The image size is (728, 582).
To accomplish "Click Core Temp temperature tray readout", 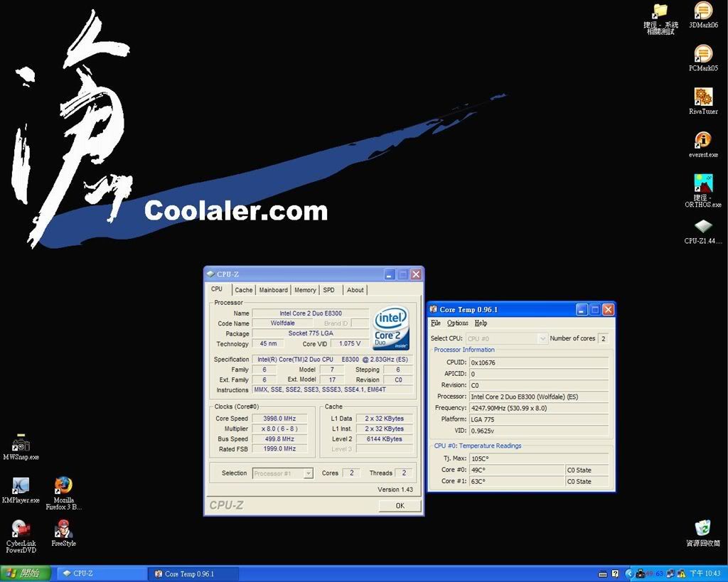I will pyautogui.click(x=655, y=573).
